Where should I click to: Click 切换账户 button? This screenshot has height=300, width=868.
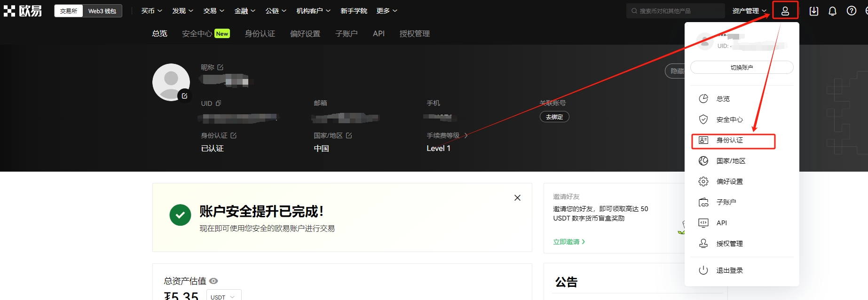click(742, 67)
